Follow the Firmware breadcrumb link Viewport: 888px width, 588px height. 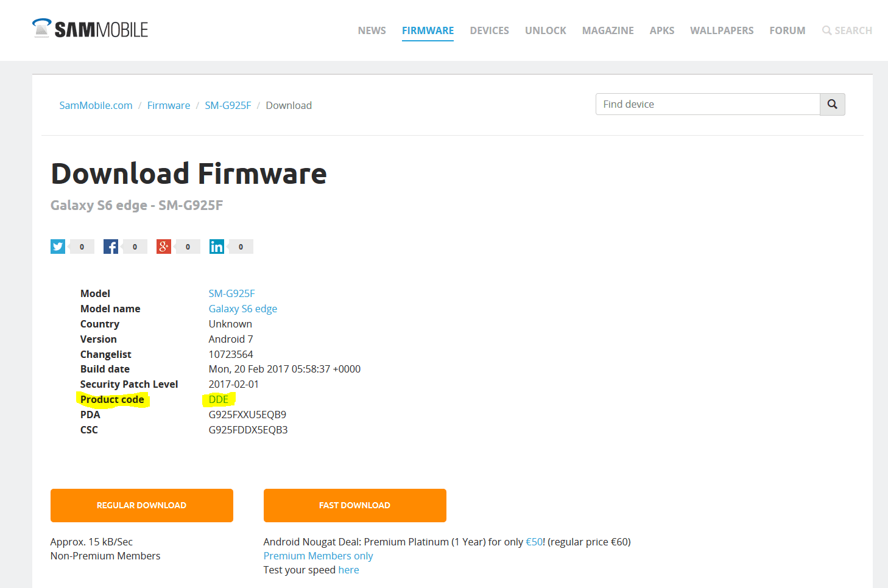(169, 105)
